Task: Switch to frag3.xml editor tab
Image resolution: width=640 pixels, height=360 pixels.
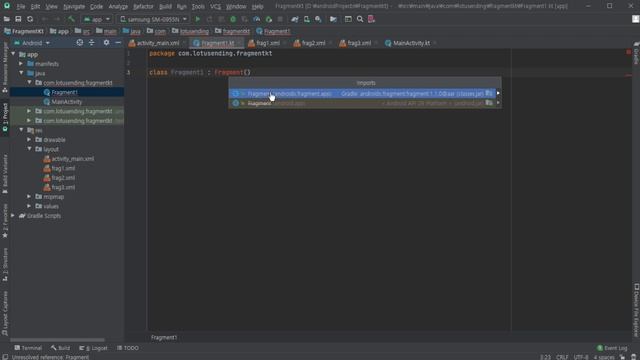Action: [x=358, y=43]
